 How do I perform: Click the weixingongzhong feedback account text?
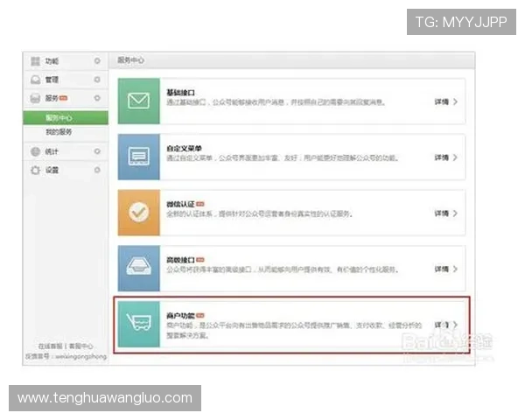[80, 357]
